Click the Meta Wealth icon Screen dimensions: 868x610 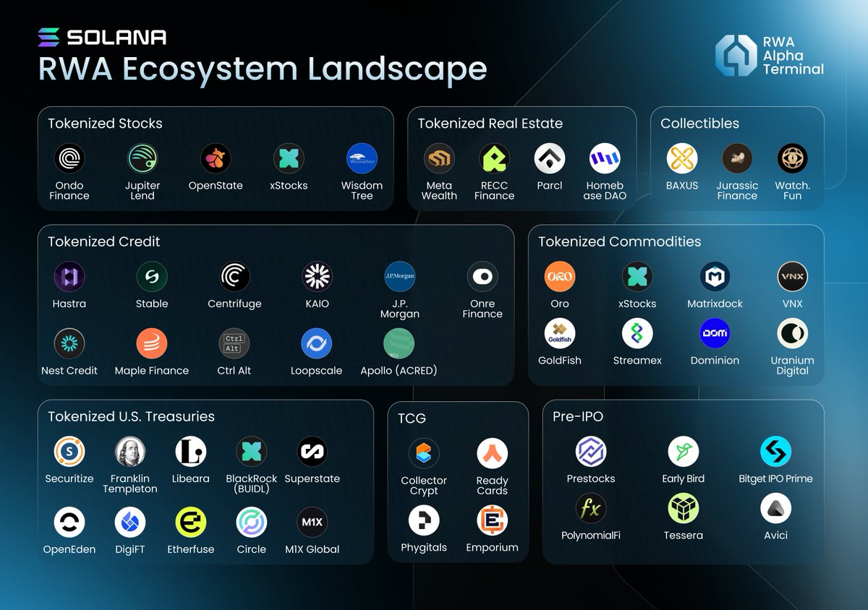point(439,158)
